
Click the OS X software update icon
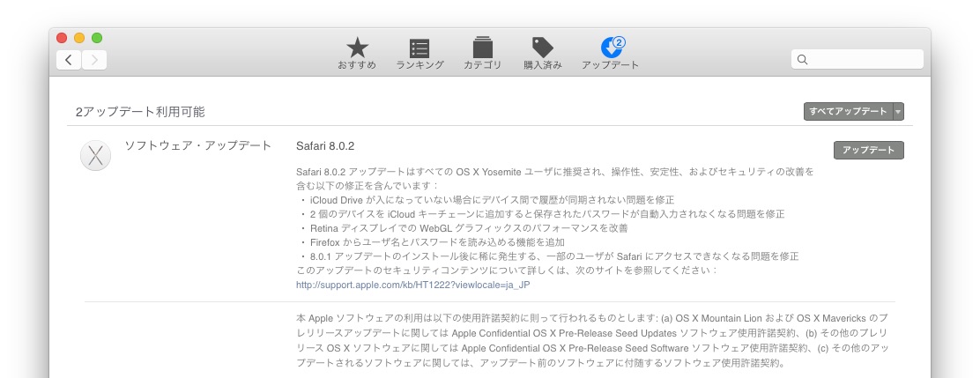tap(96, 155)
